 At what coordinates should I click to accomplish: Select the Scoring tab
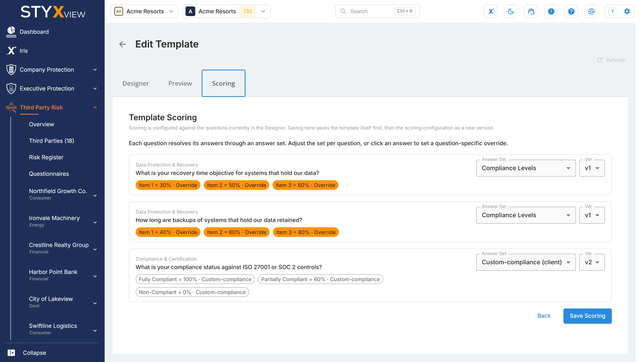pyautogui.click(x=223, y=83)
